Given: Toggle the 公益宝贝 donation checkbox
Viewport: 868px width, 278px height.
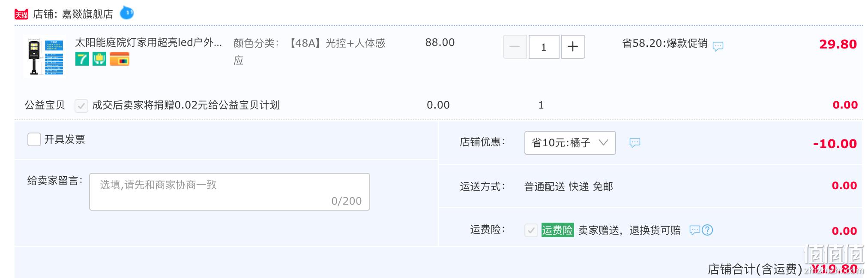Looking at the screenshot, I should pyautogui.click(x=81, y=106).
